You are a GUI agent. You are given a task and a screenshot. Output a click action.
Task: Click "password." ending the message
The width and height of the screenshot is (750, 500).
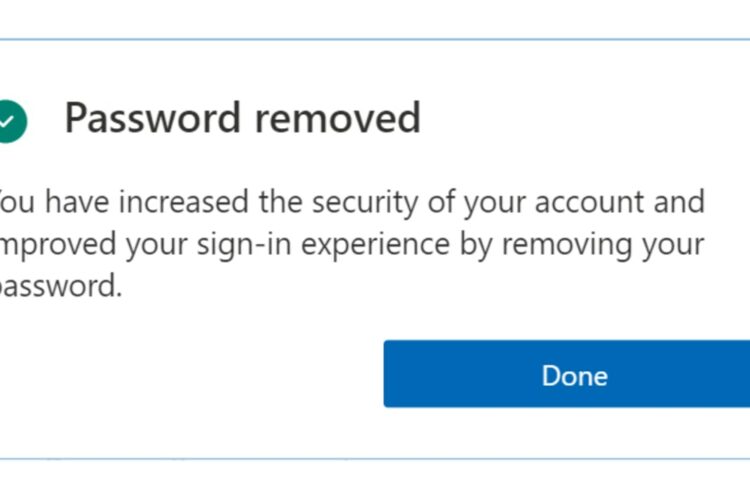coord(61,287)
